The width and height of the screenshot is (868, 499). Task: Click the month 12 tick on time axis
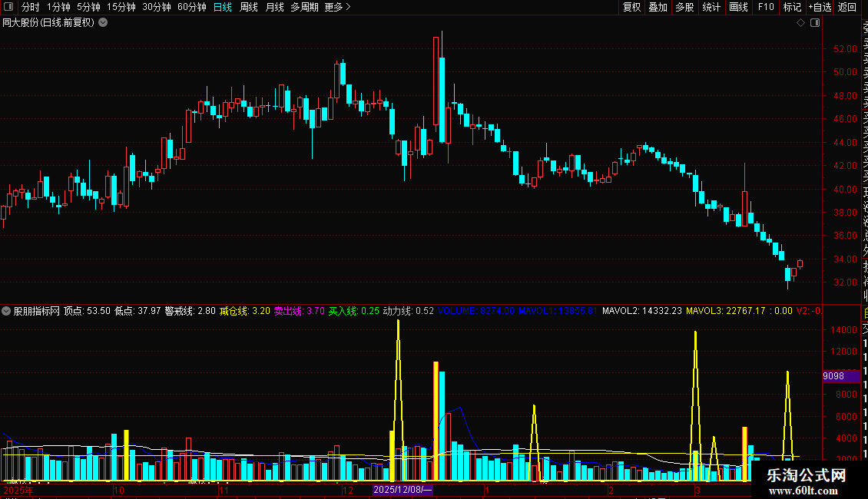click(348, 490)
